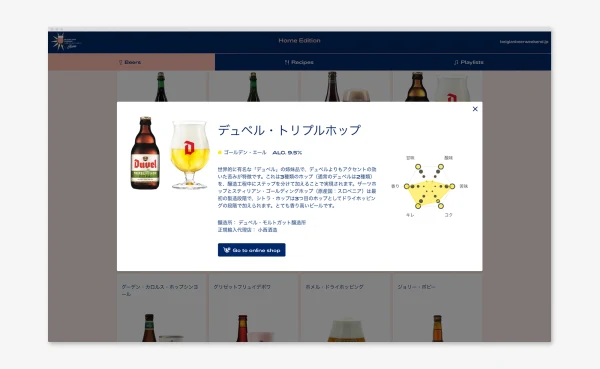This screenshot has height=369, width=600.
Task: Click the デュベル・トリプルホップ title
Action: (289, 130)
